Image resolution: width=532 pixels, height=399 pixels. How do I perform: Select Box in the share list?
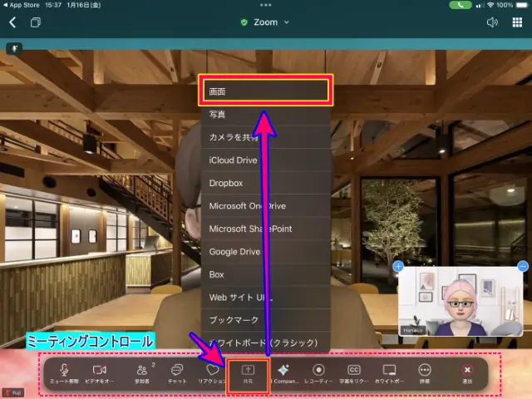point(266,274)
